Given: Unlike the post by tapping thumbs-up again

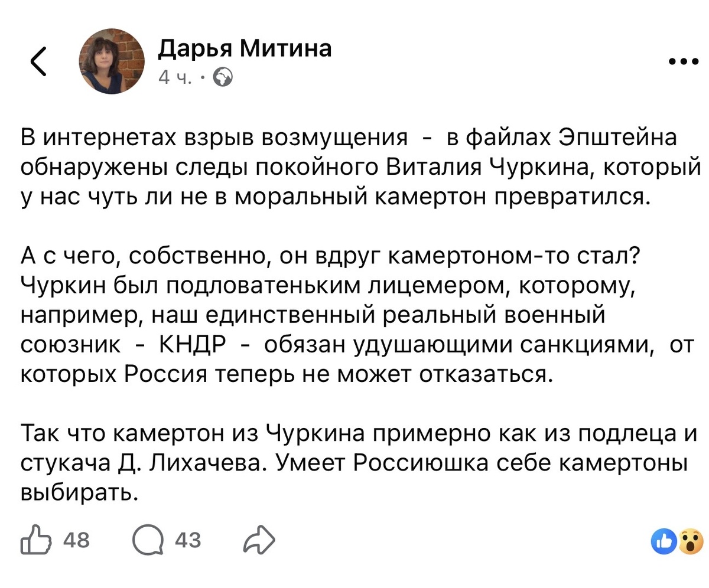Looking at the screenshot, I should click(34, 538).
